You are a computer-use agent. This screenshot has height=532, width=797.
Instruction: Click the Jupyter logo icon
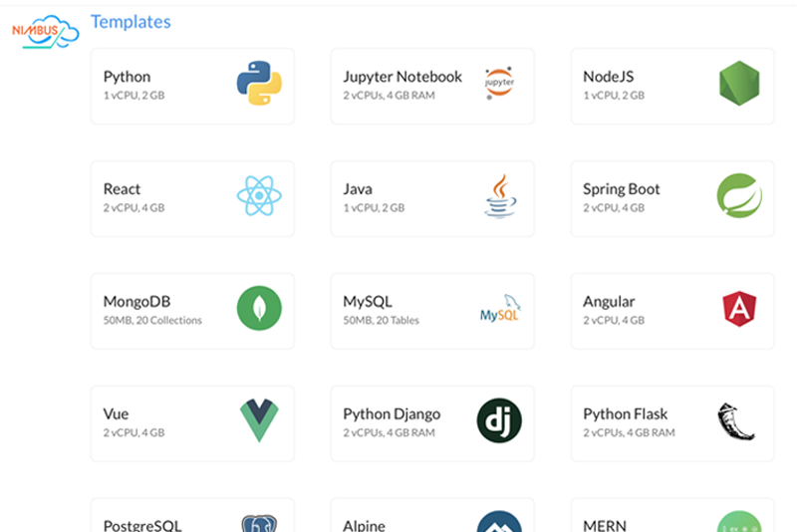[499, 84]
